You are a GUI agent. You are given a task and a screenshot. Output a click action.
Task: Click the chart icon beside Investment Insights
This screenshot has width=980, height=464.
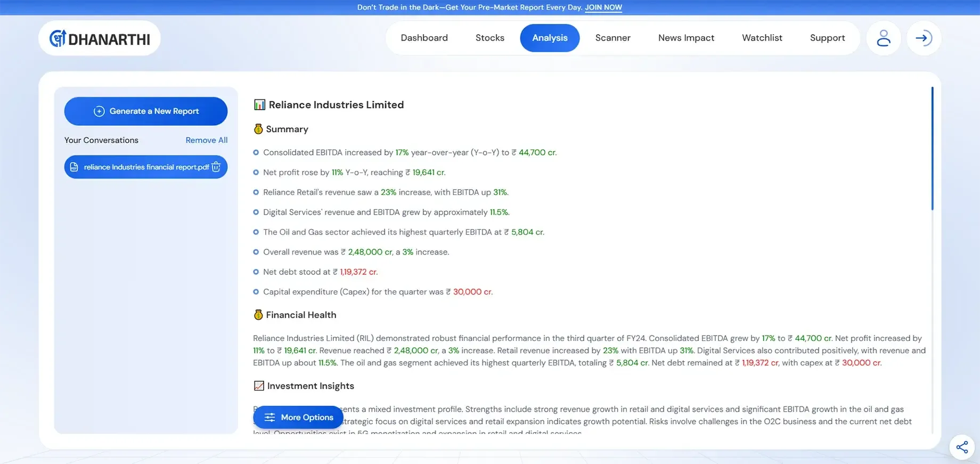tap(259, 386)
